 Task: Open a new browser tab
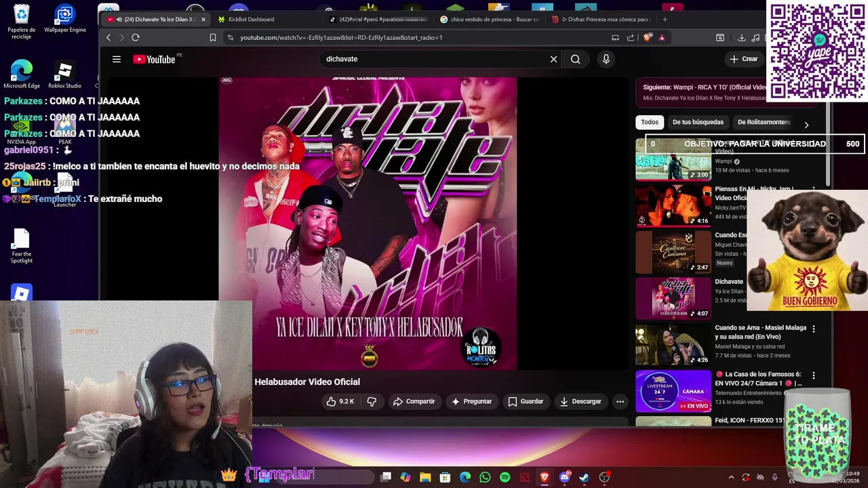pyautogui.click(x=665, y=19)
